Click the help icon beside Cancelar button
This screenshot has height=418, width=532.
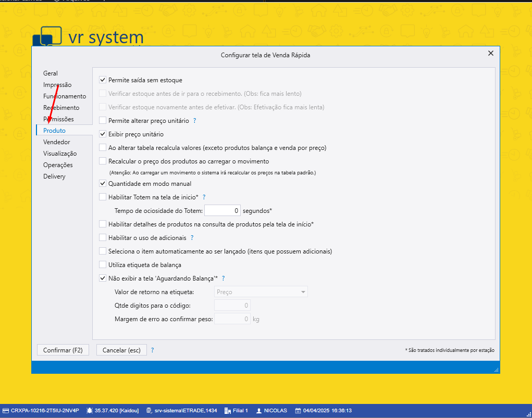[152, 350]
